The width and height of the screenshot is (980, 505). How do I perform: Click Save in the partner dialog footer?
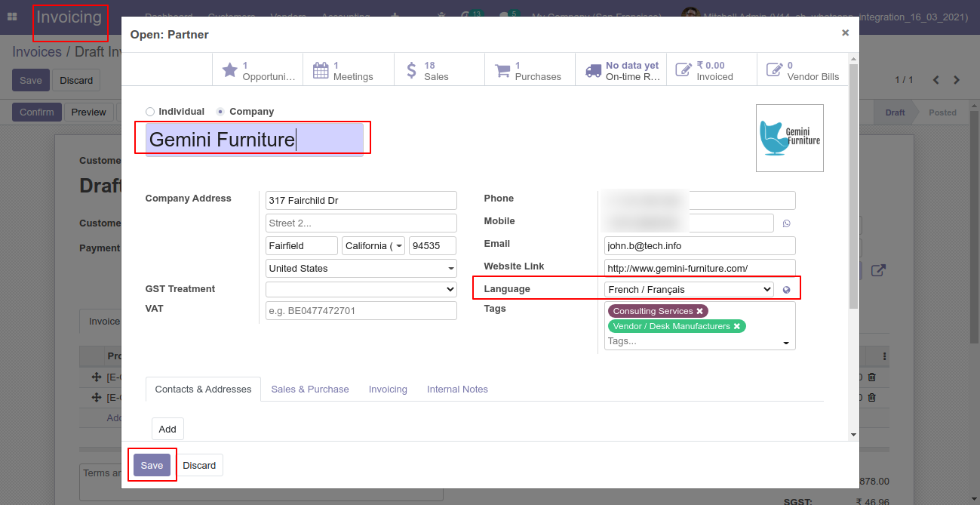152,465
